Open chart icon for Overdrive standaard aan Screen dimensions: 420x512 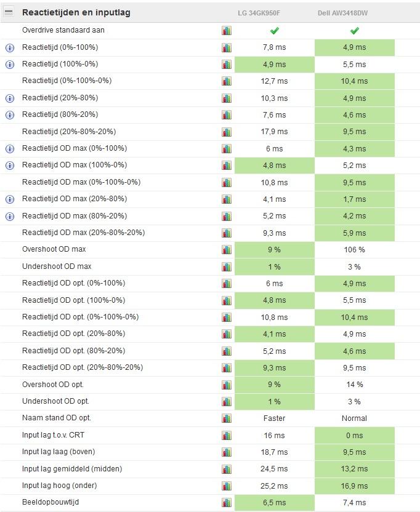(227, 31)
